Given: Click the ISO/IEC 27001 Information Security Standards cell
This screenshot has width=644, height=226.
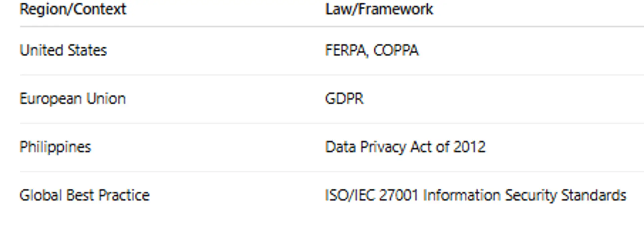Looking at the screenshot, I should [x=475, y=195].
